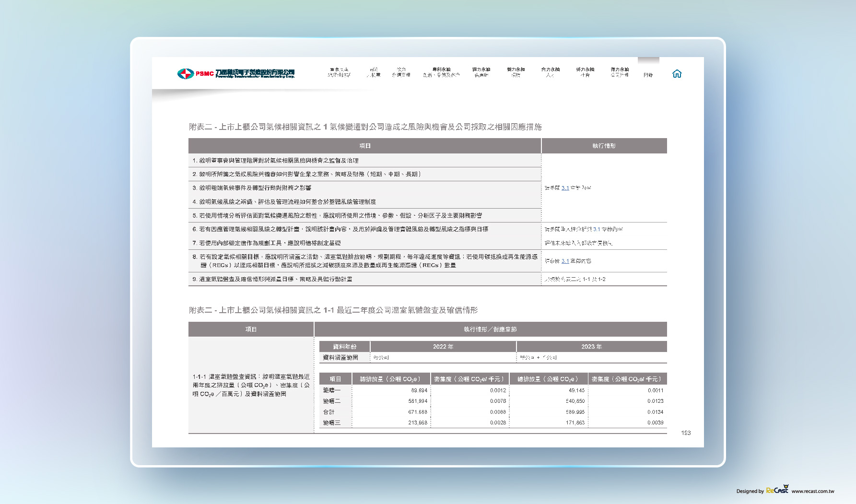The width and height of the screenshot is (856, 504).
Task: Click the value 540,850
Action: (575, 401)
